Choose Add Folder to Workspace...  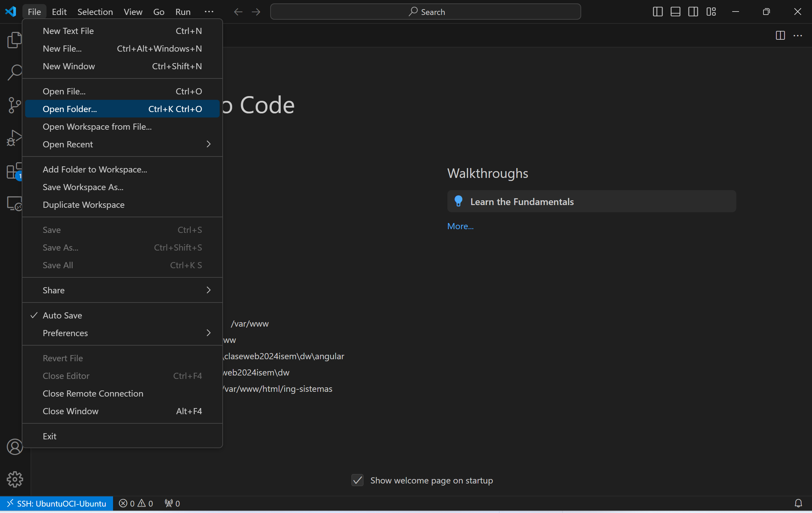click(122, 169)
